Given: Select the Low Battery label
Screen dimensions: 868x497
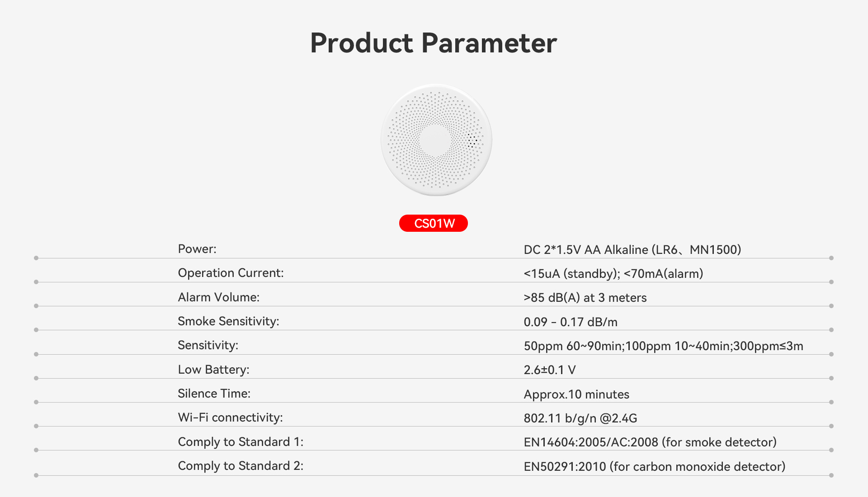Looking at the screenshot, I should tap(213, 369).
